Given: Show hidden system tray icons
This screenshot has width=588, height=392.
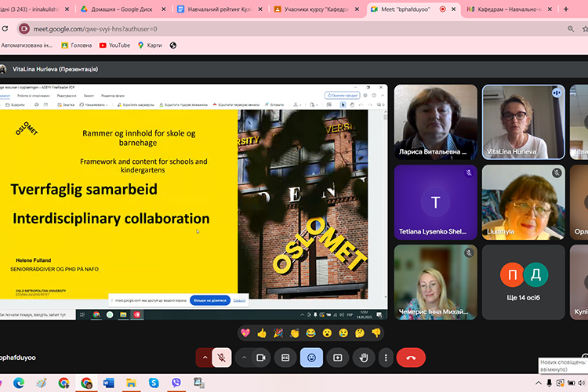Looking at the screenshot, I should 539,383.
